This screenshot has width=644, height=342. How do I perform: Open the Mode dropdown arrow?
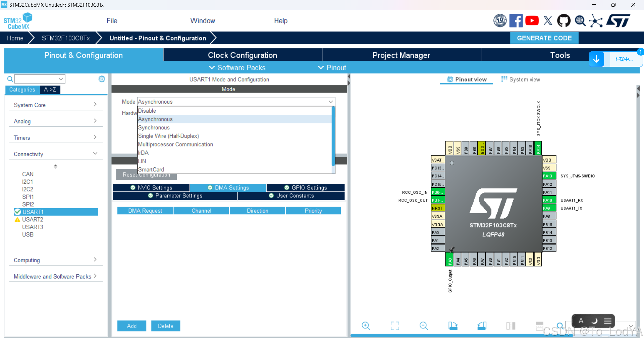[331, 102]
